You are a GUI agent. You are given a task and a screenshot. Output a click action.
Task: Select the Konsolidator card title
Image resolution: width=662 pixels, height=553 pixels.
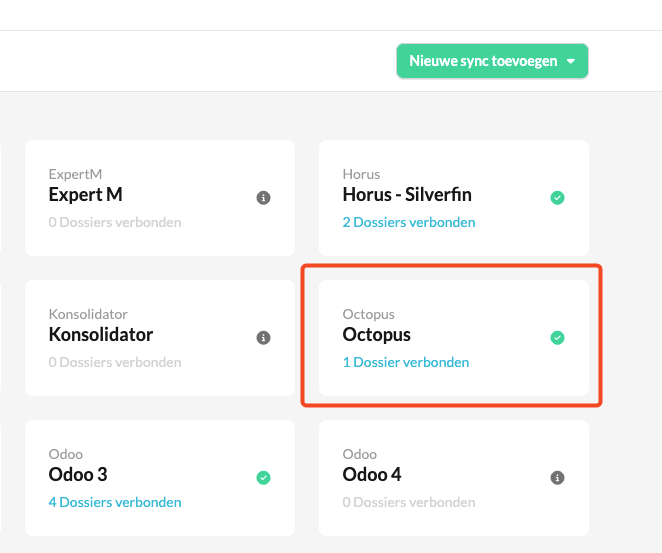pyautogui.click(x=101, y=335)
